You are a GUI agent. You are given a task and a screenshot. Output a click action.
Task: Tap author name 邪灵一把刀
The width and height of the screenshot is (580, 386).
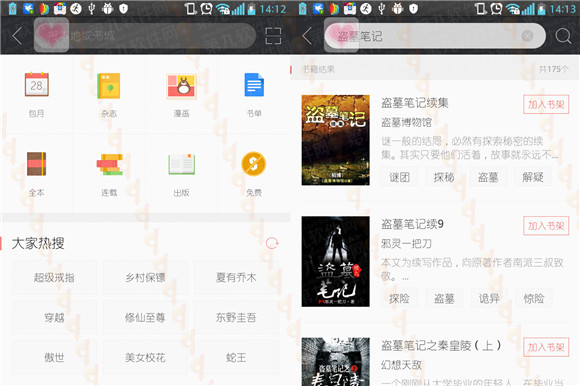click(x=407, y=244)
